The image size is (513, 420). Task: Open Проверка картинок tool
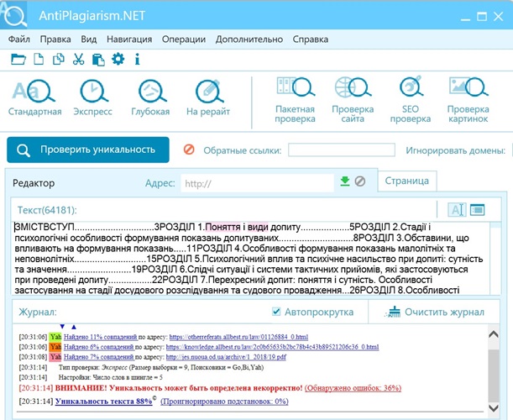coord(469,100)
